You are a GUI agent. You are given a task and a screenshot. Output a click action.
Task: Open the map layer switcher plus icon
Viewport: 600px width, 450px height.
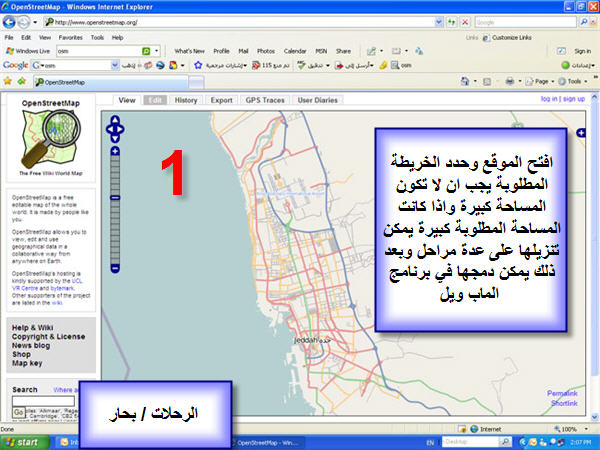[581, 133]
